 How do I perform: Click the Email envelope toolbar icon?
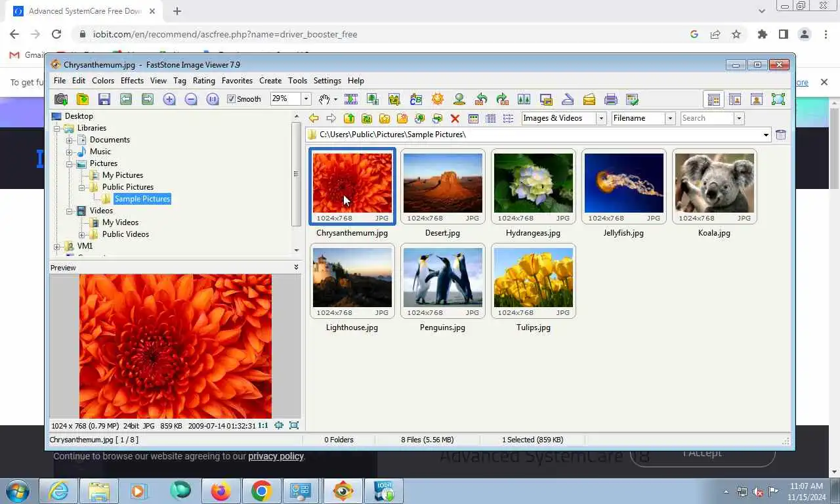coord(589,99)
